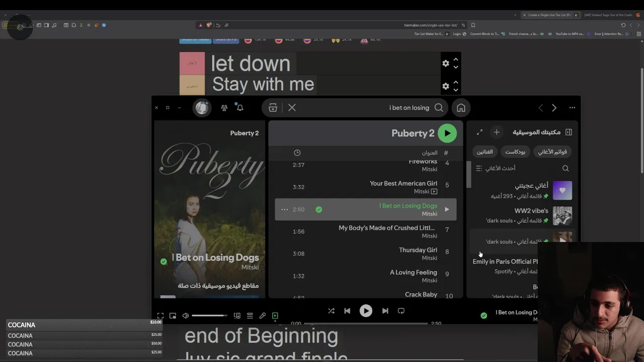Open settings gear for let down tier row
This screenshot has width=644, height=362.
[x=445, y=63]
